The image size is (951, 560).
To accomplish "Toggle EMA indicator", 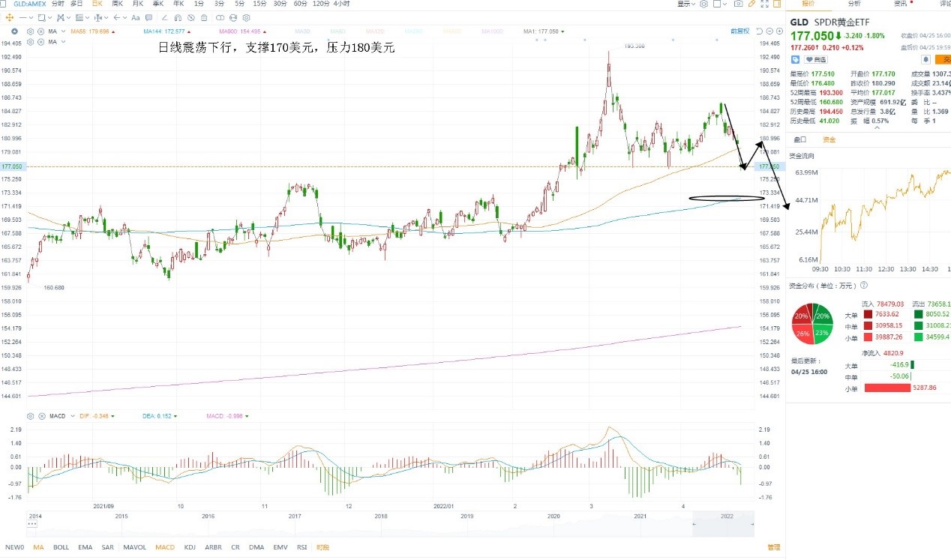I will pos(85,547).
